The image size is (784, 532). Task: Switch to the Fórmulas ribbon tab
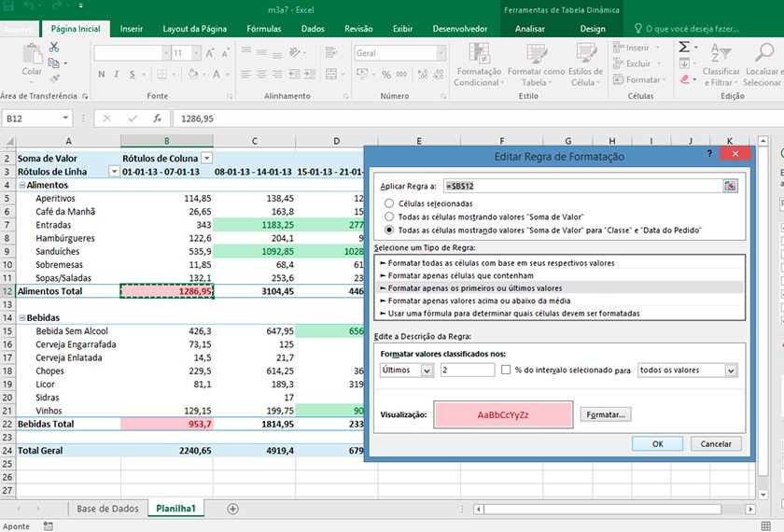tap(263, 29)
